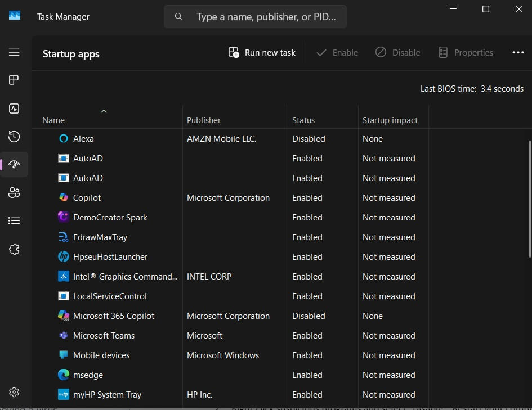Screen dimensions: 532x410
Task: Click the search input field
Action: (x=255, y=17)
